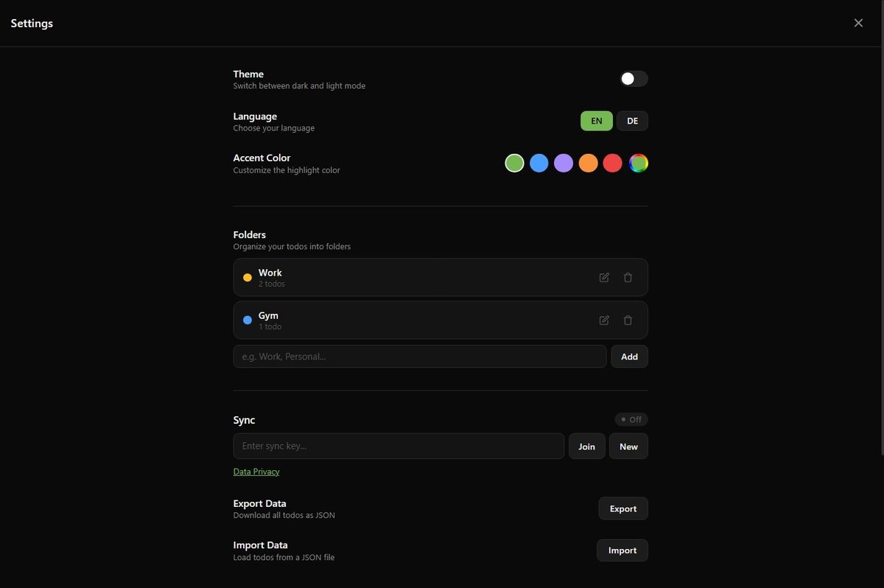Close the Settings dialog

857,22
